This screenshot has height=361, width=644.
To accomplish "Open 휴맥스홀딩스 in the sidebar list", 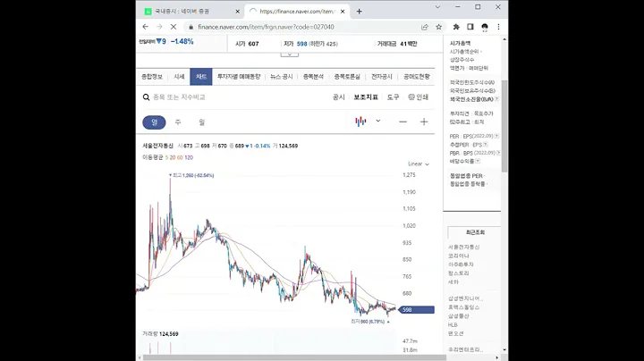I will point(463,307).
